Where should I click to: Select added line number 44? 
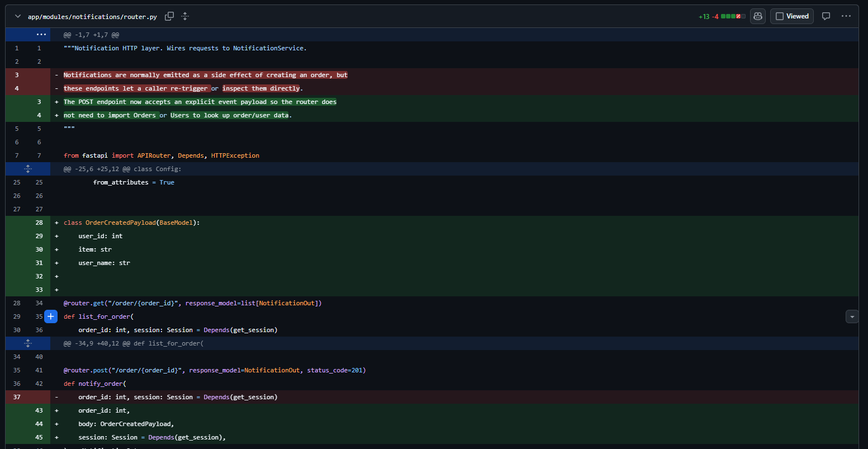[39, 424]
